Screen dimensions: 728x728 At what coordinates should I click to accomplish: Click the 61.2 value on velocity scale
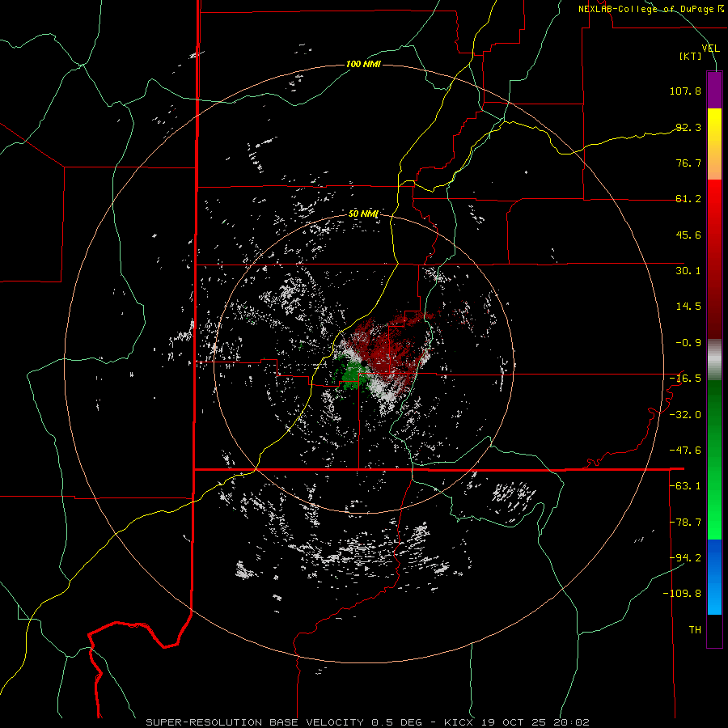[x=688, y=199]
